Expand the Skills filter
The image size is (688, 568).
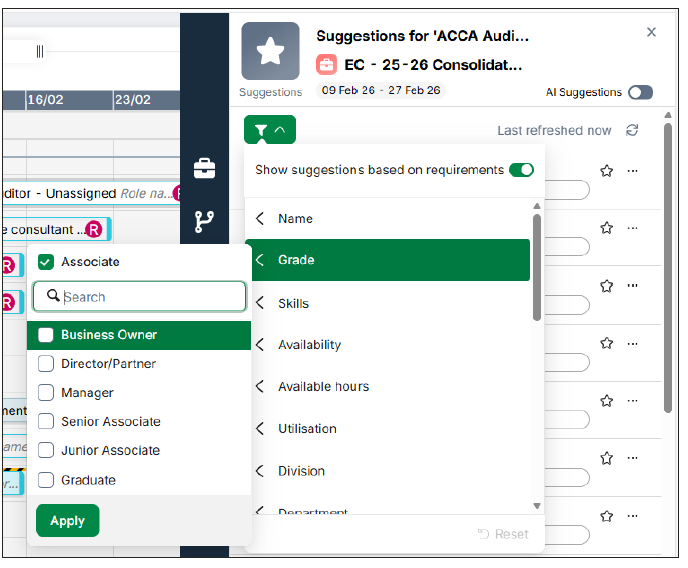[293, 303]
